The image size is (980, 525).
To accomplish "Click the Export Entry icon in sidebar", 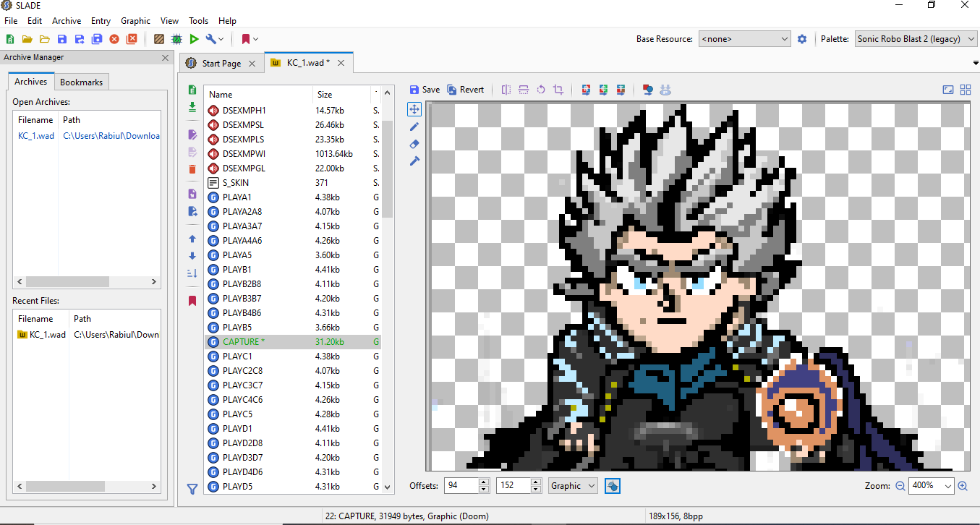I will pyautogui.click(x=192, y=211).
